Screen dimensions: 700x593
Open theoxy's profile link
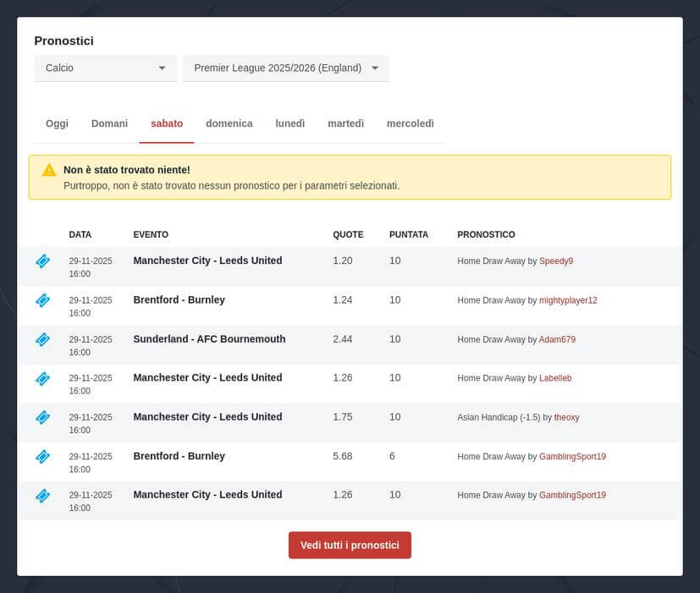566,417
